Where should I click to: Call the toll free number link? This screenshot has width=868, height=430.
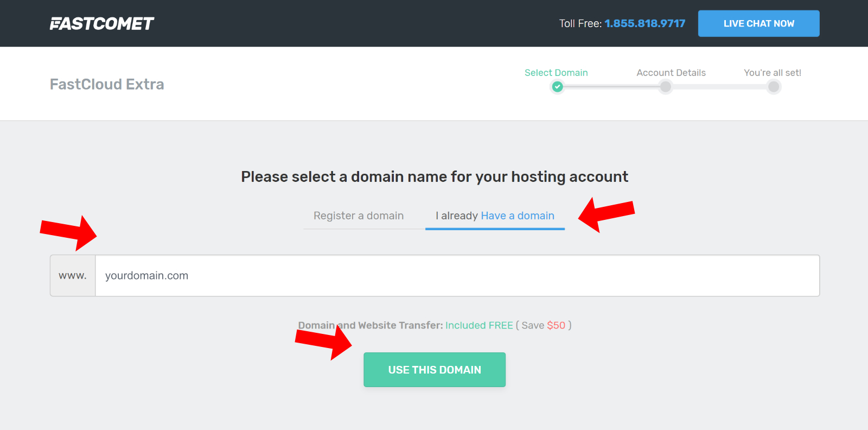(x=645, y=23)
